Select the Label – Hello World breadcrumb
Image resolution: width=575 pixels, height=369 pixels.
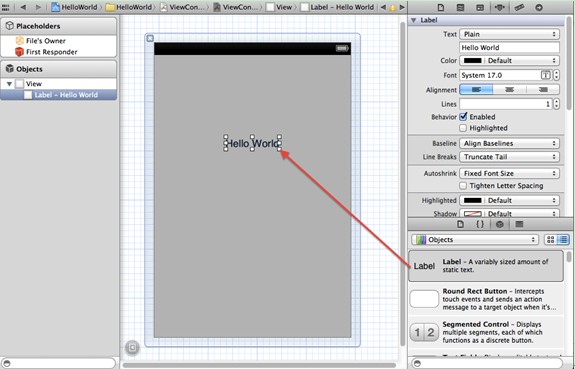pyautogui.click(x=337, y=7)
